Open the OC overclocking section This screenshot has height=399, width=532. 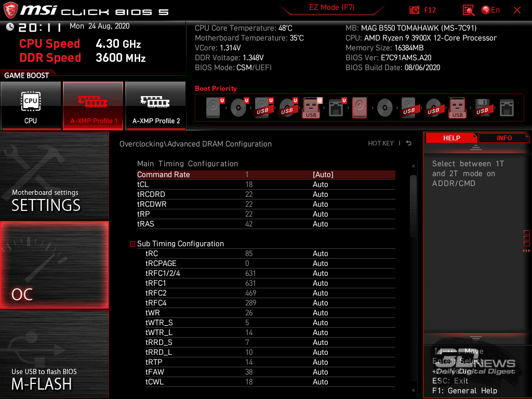(54, 265)
